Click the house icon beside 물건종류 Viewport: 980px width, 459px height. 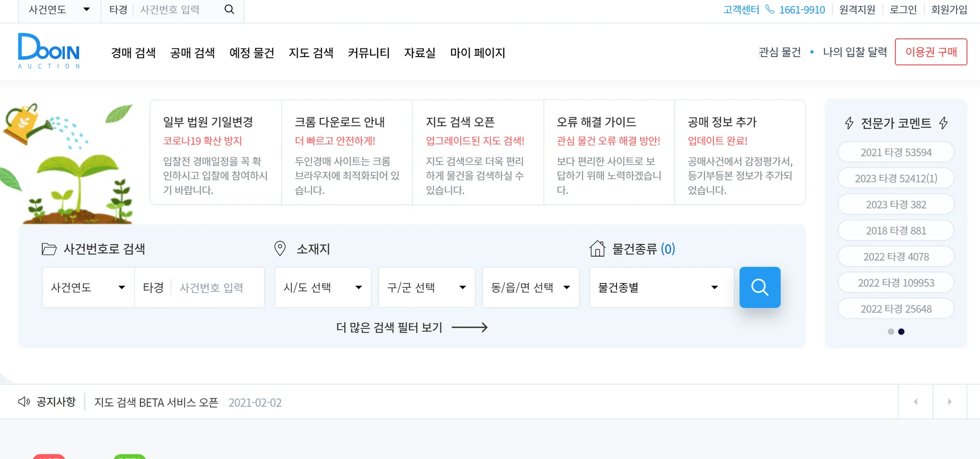pos(597,249)
